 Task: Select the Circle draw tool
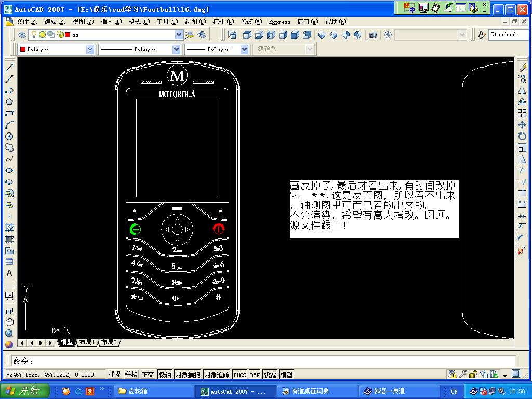click(9, 137)
